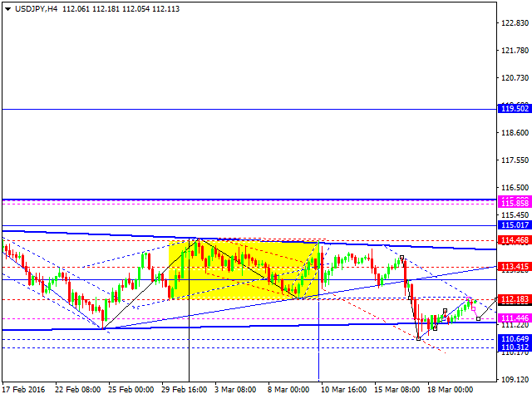Image resolution: width=532 pixels, height=399 pixels.
Task: Click the red 112.183 price label
Action: [x=515, y=299]
